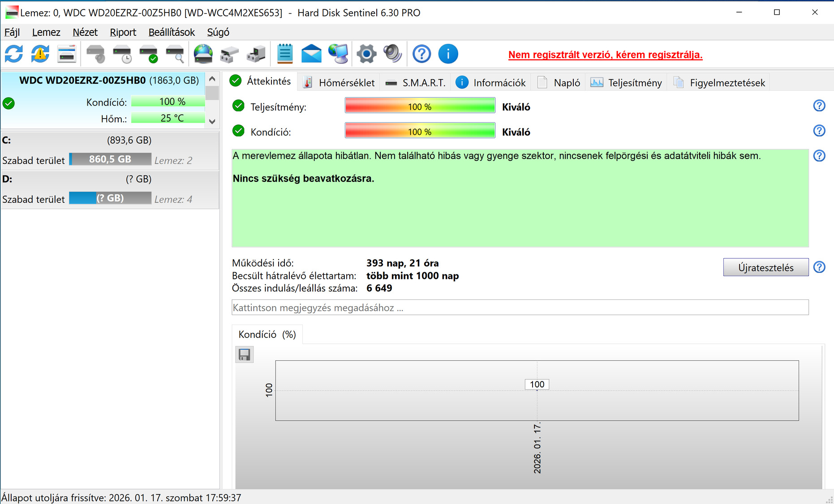This screenshot has height=504, width=834.
Task: Click the 'több mint 1000 nap' lifetime value
Action: pos(413,276)
